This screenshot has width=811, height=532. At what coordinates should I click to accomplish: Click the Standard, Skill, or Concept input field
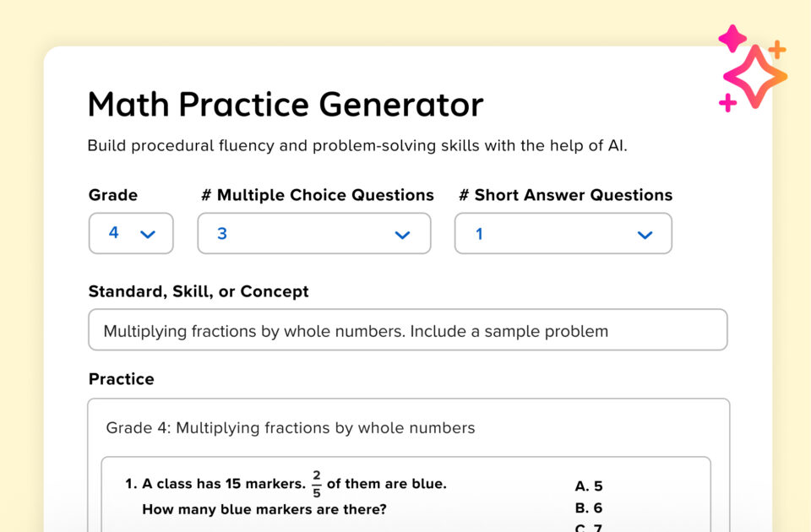tap(408, 329)
